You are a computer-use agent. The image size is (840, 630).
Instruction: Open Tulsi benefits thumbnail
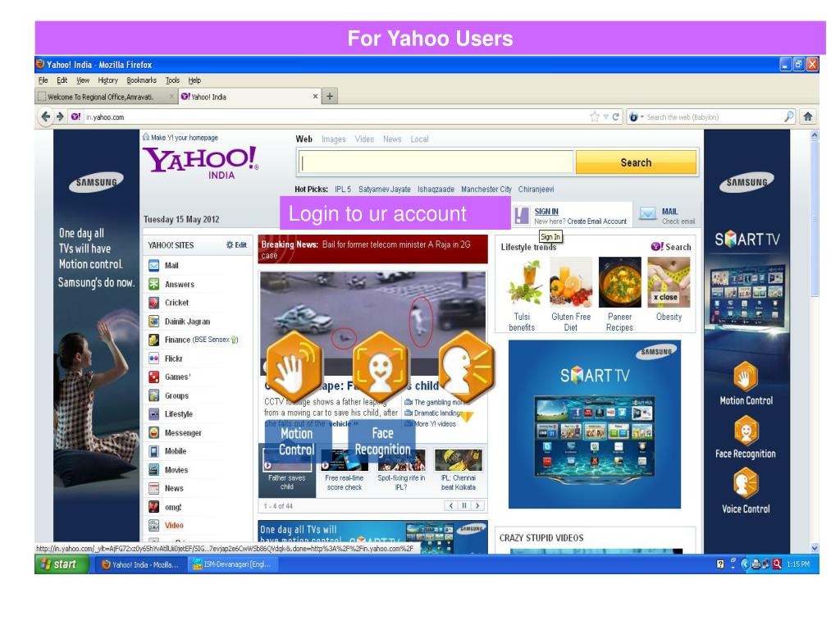coord(524,283)
